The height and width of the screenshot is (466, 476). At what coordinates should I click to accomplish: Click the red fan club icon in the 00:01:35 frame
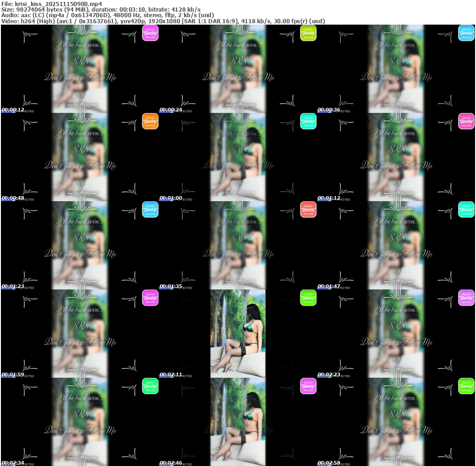pos(308,210)
